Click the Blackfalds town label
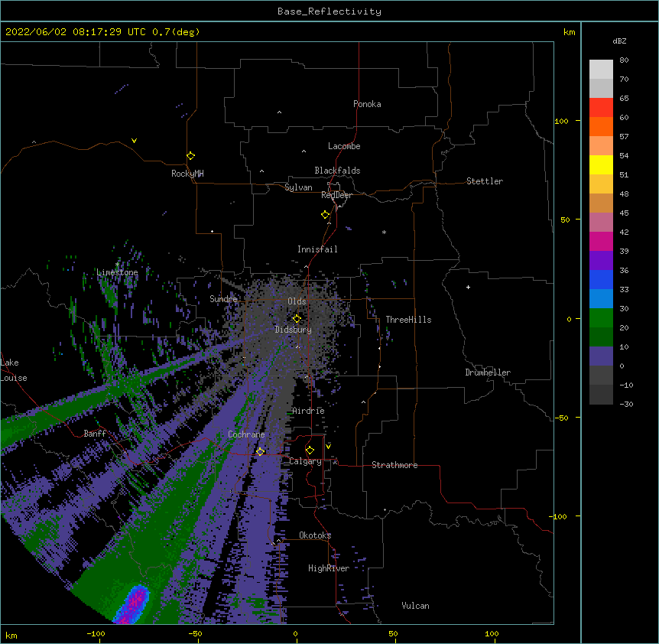 pos(337,171)
